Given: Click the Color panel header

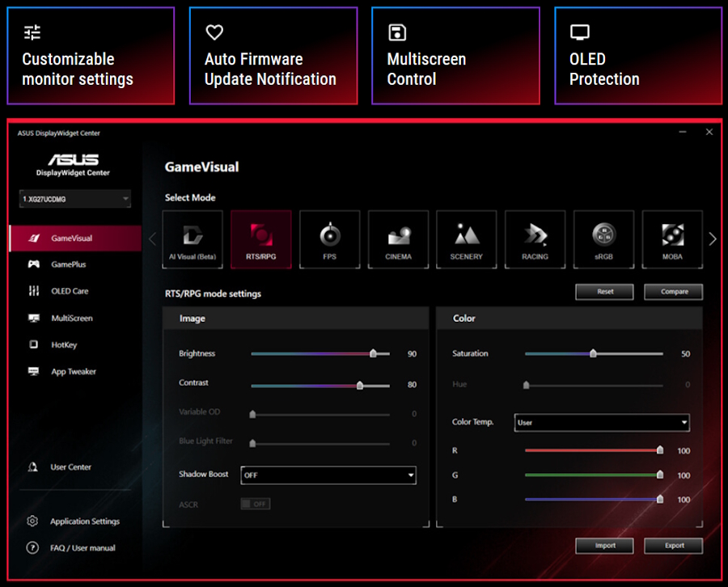Looking at the screenshot, I should click(x=569, y=319).
